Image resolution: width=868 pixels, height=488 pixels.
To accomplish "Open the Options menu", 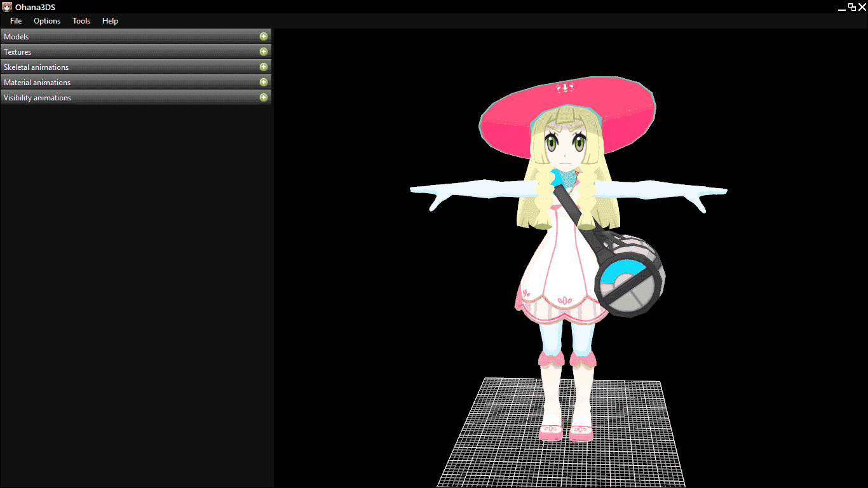I will [47, 21].
